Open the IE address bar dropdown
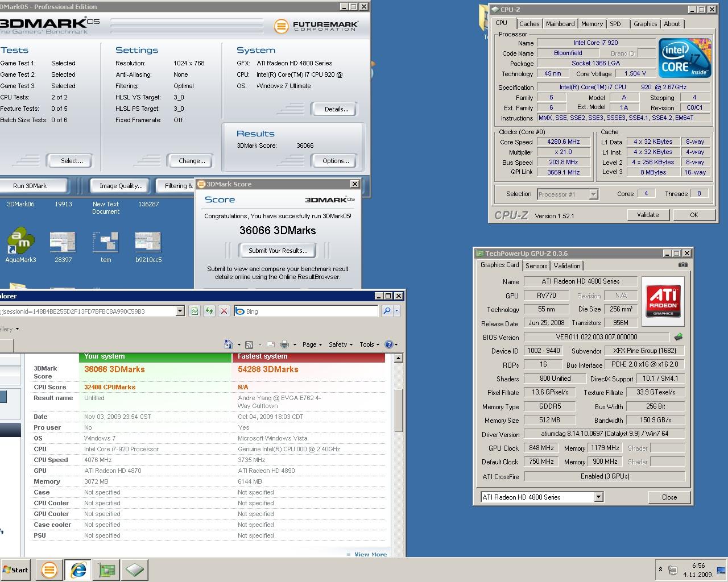This screenshot has height=582, width=728. click(x=180, y=311)
